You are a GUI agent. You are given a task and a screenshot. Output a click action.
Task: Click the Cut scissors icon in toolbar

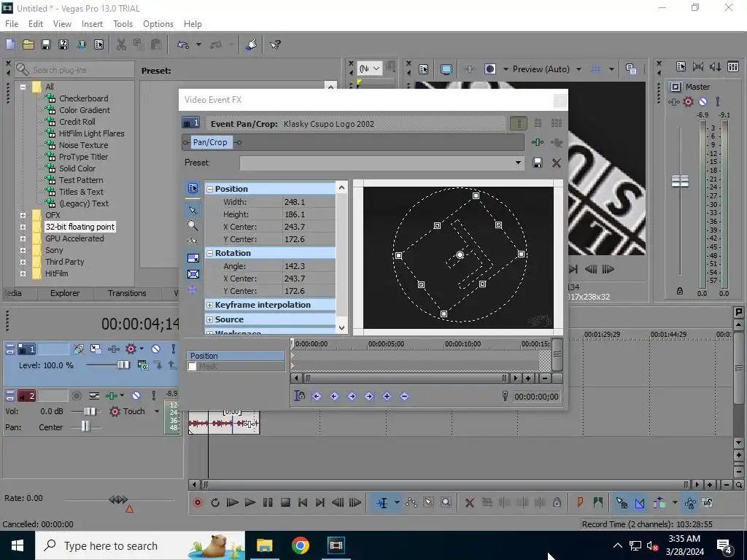[x=122, y=44]
